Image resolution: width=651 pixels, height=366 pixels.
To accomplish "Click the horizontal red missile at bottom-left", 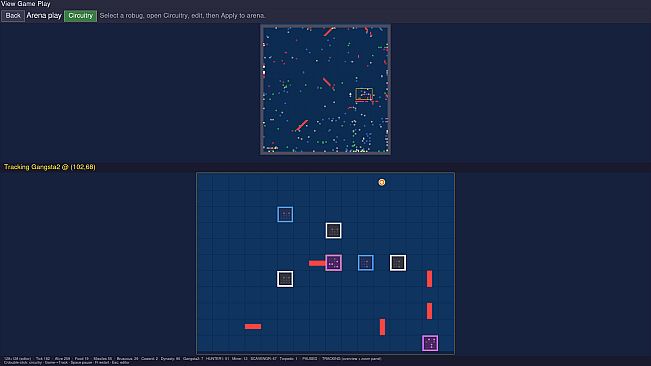I will 253,327.
